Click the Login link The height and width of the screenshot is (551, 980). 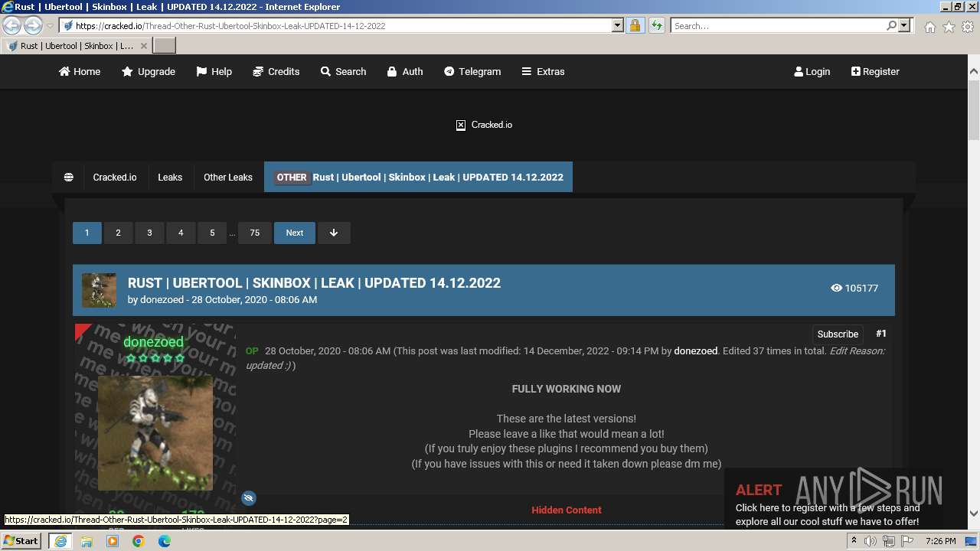[x=812, y=71]
